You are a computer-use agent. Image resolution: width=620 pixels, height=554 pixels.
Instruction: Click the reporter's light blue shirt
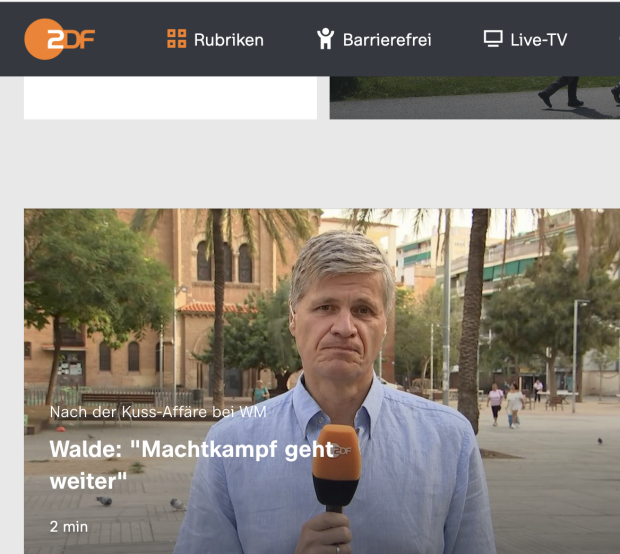click(420, 480)
